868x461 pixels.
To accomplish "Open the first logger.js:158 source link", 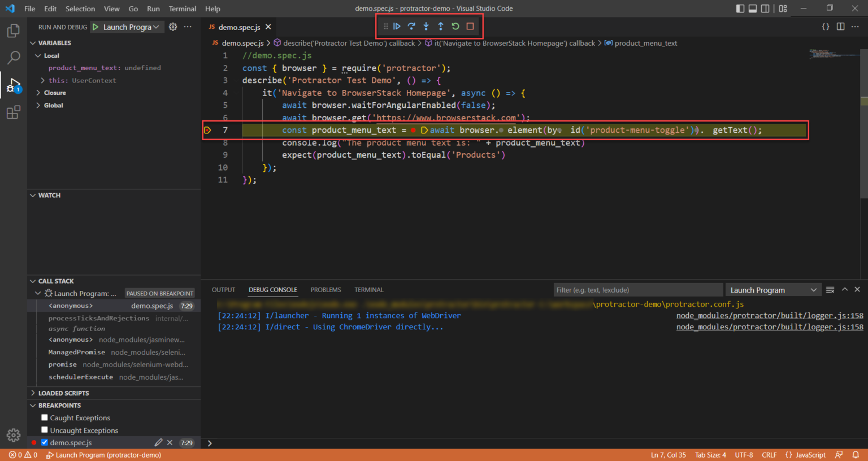I will tap(769, 316).
